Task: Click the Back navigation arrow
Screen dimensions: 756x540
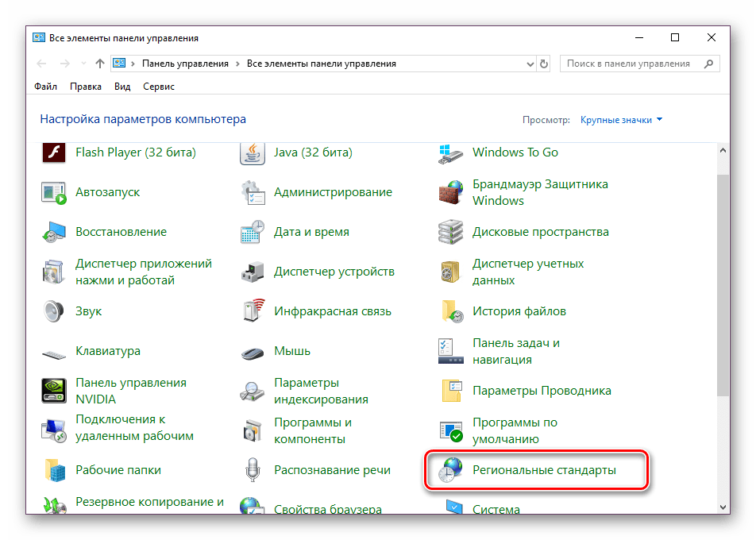Action: [x=42, y=64]
